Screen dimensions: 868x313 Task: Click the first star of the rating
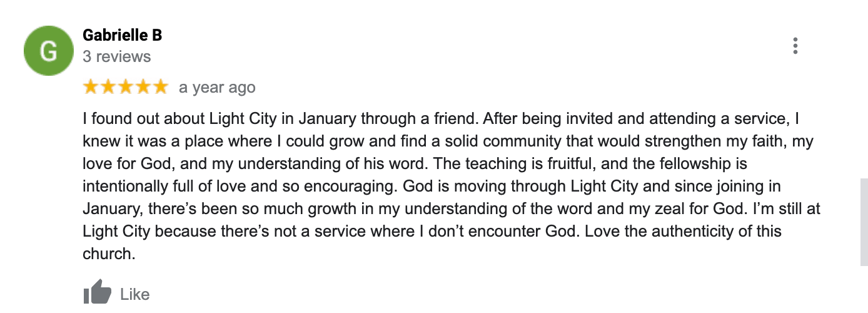click(x=91, y=87)
